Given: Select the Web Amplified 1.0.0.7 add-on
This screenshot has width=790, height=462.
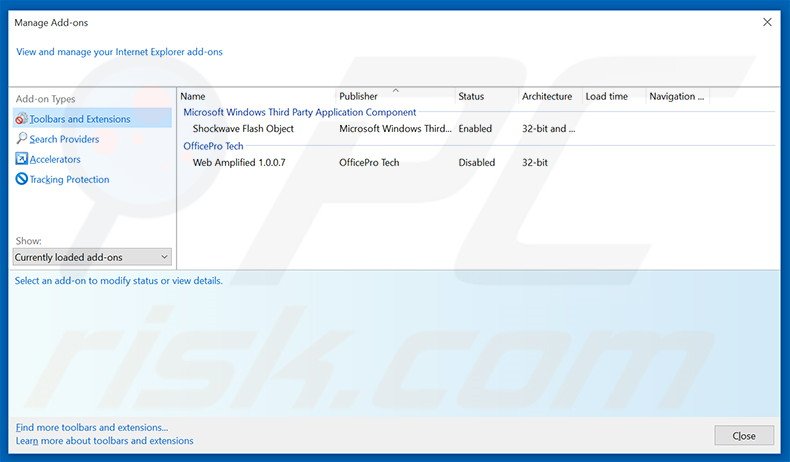Looking at the screenshot, I should [239, 162].
